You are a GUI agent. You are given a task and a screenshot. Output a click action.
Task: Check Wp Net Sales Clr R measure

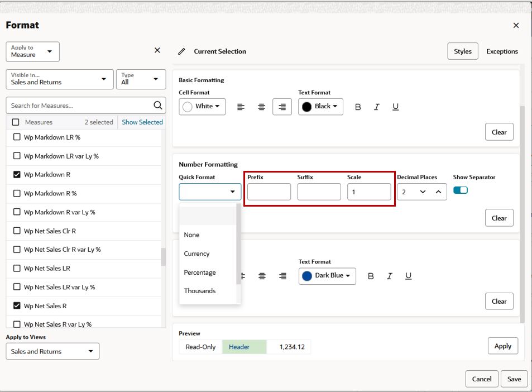point(17,231)
